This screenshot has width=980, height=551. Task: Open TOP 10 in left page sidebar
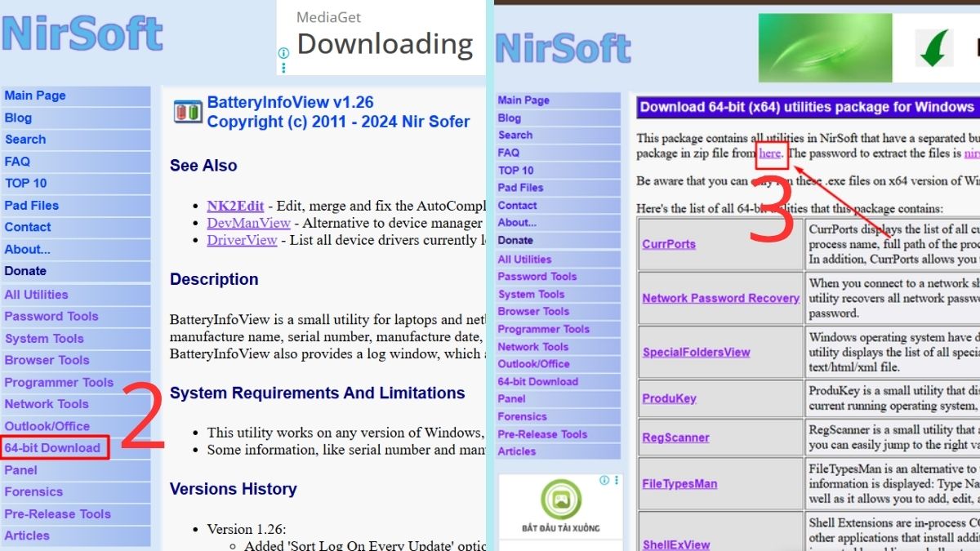coord(26,184)
